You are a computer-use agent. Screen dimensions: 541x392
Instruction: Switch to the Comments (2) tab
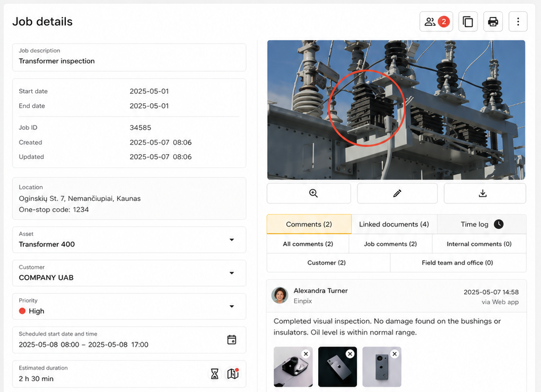309,224
